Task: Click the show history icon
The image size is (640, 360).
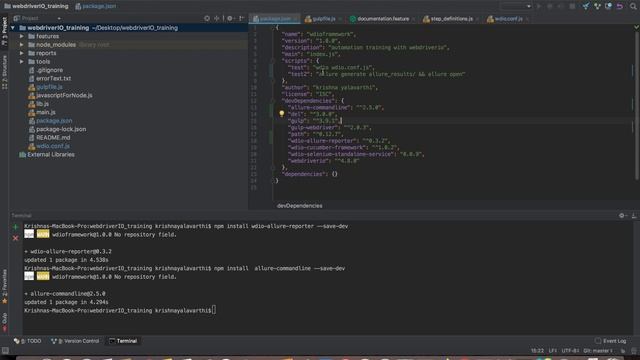Action: [609, 6]
